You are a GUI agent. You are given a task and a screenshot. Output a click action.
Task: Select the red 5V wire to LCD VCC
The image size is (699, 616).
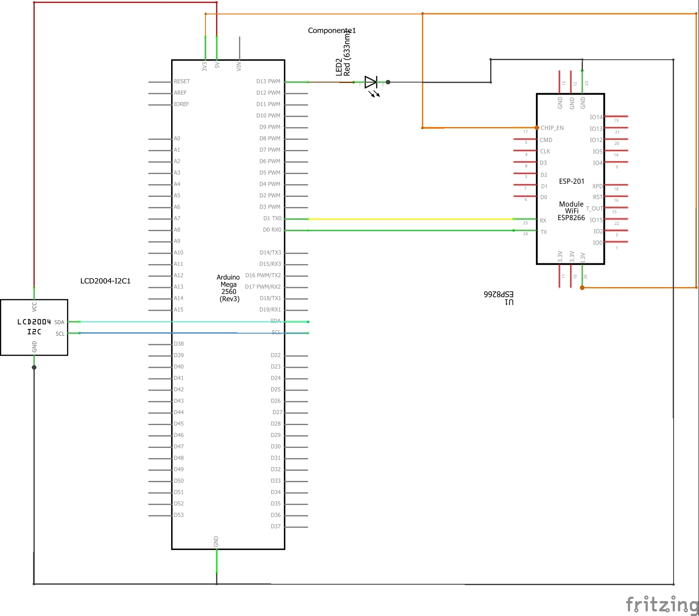[x=34, y=144]
